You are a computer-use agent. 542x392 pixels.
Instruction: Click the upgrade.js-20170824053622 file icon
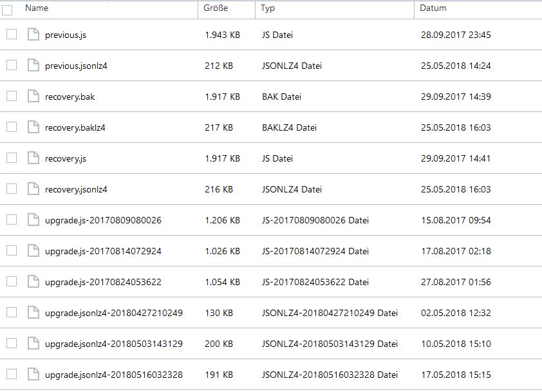click(x=33, y=282)
